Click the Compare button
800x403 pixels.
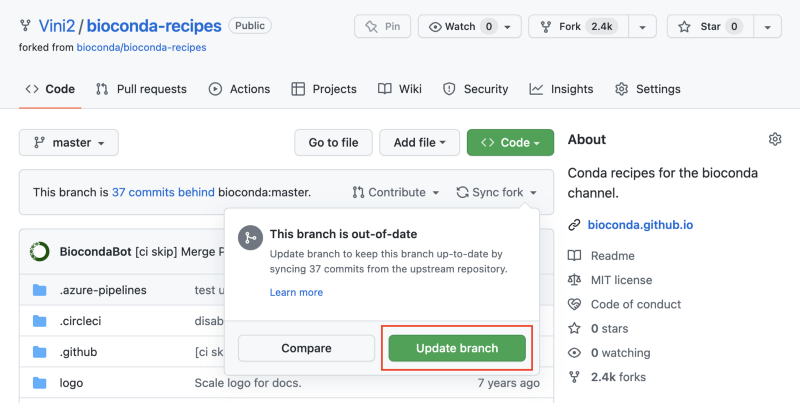click(x=307, y=348)
